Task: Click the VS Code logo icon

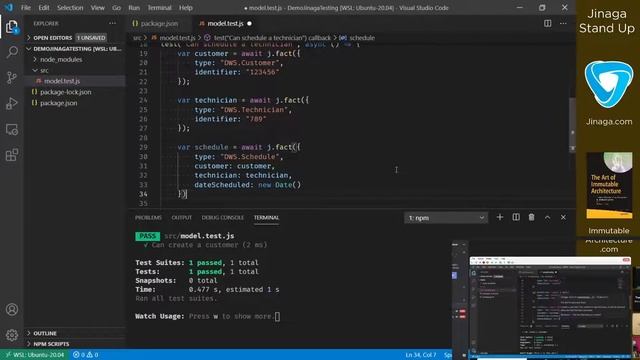Action: pyautogui.click(x=8, y=7)
